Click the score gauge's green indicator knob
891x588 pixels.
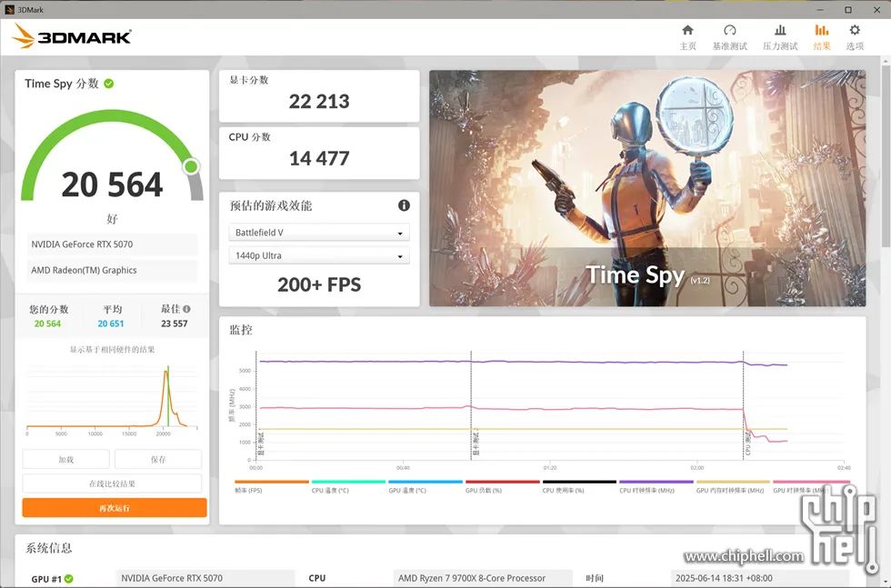(x=192, y=166)
